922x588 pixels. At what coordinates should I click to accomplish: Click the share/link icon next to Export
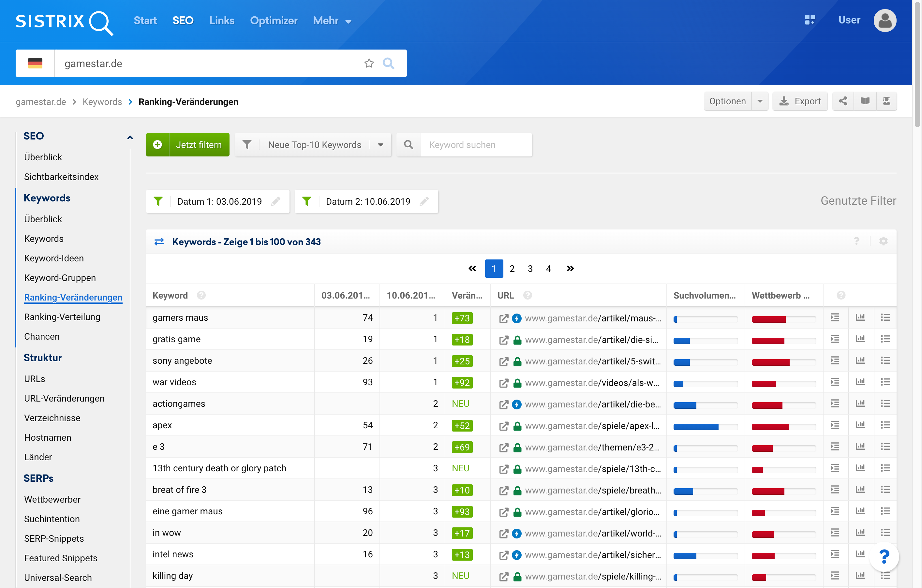tap(843, 101)
